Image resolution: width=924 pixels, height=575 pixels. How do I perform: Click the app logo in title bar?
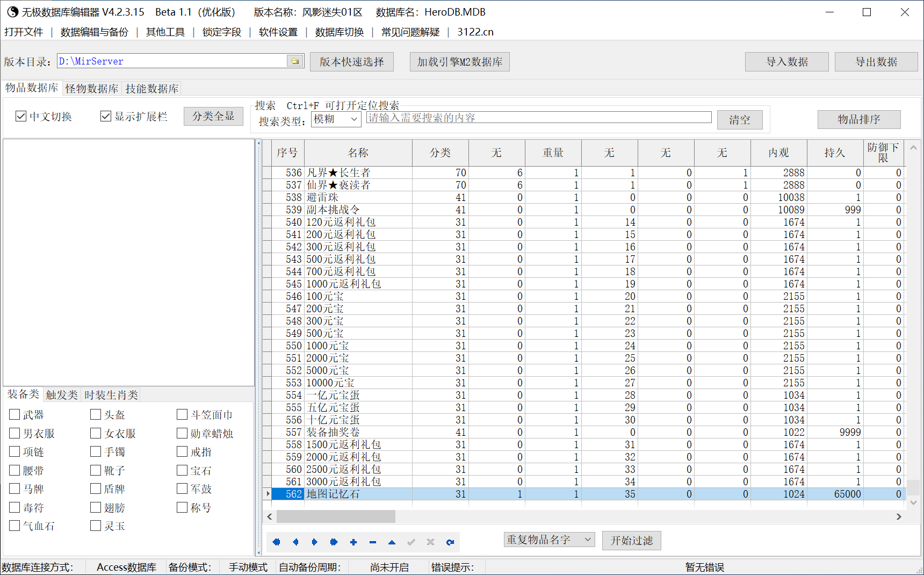coord(12,12)
